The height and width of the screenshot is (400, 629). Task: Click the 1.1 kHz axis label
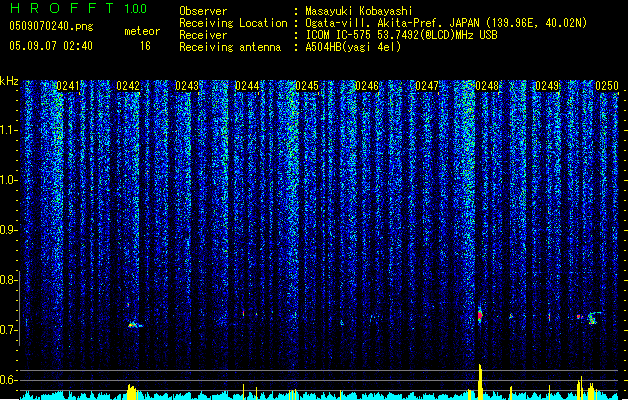pyautogui.click(x=8, y=130)
